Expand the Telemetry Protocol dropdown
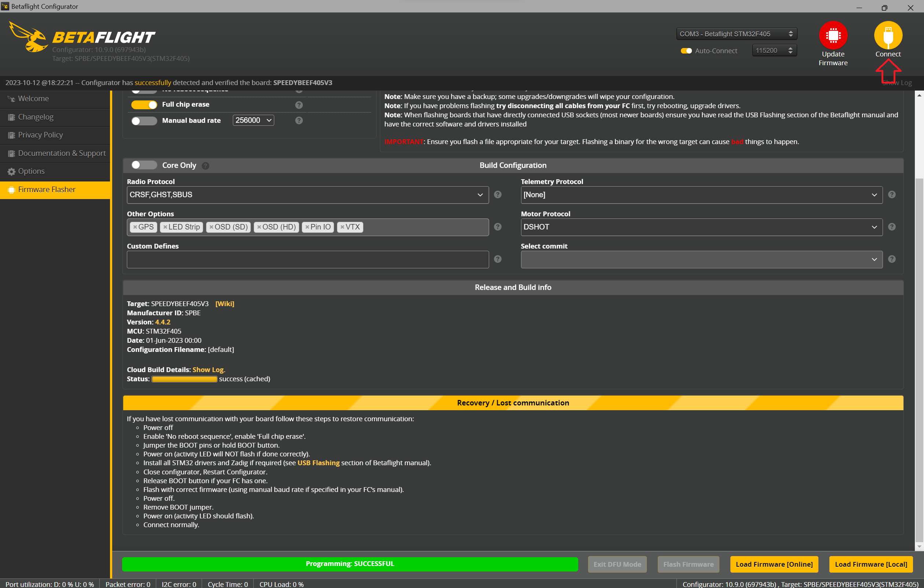924x588 pixels. (701, 195)
